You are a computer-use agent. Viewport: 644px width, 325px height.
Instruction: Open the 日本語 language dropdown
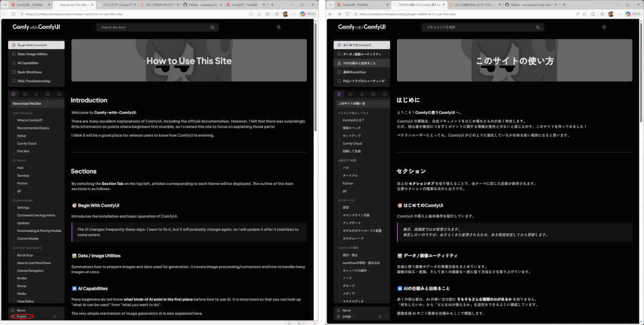348,316
